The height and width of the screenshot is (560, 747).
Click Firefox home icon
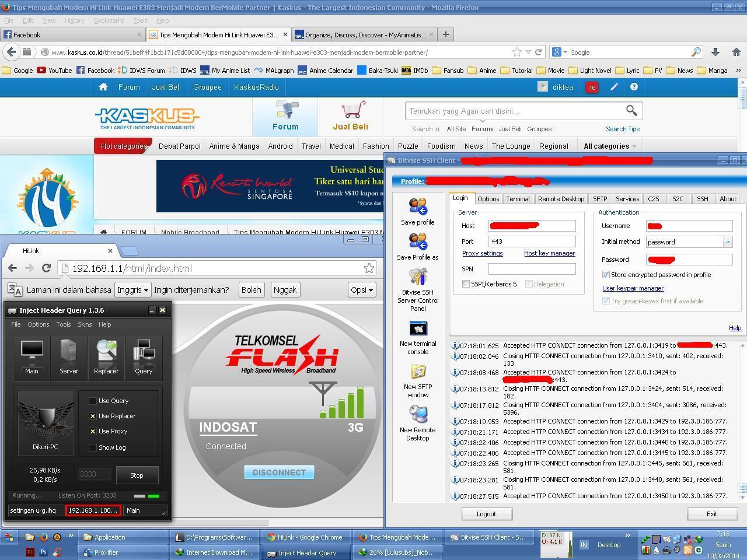point(736,52)
